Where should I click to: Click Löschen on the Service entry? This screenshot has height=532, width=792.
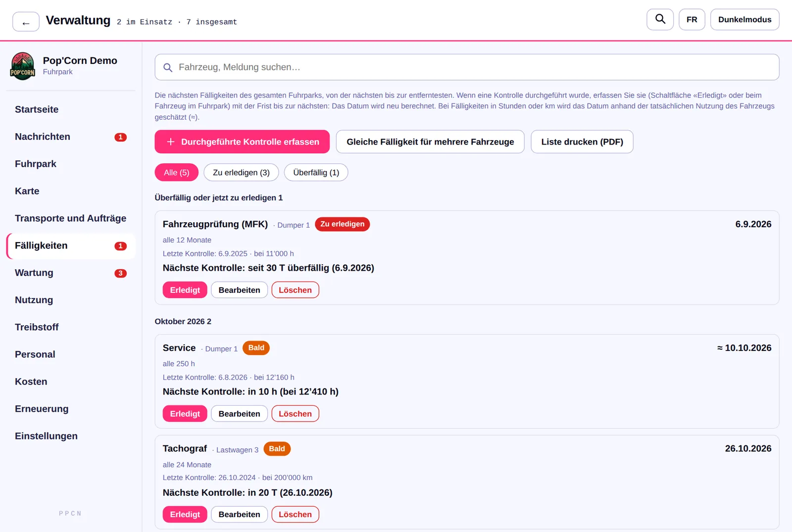(295, 414)
